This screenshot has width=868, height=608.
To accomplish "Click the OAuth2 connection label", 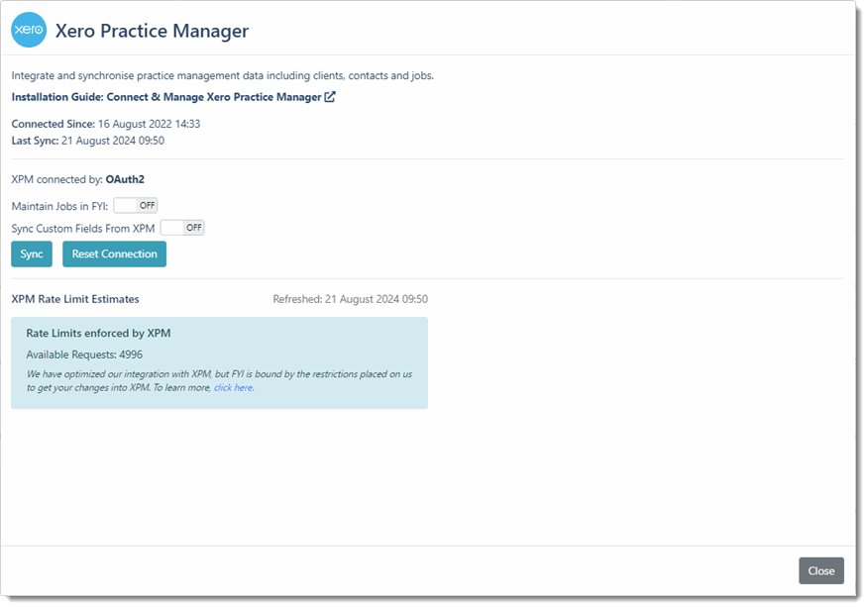I will [125, 179].
